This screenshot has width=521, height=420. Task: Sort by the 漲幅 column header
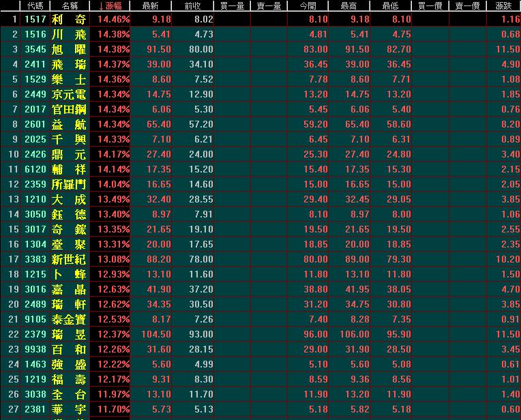click(110, 5)
